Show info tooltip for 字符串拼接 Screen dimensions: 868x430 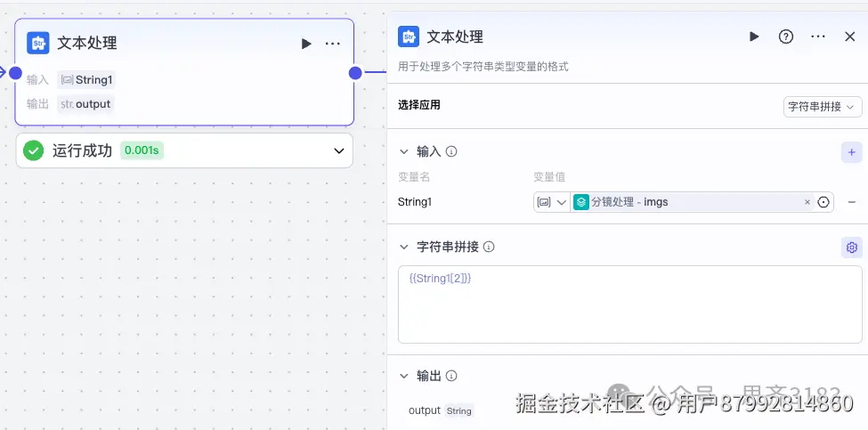point(489,247)
